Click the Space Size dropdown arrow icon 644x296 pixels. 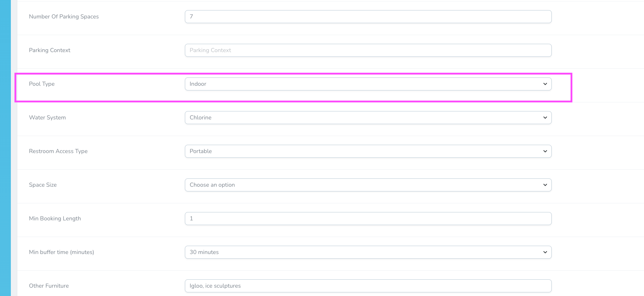545,185
